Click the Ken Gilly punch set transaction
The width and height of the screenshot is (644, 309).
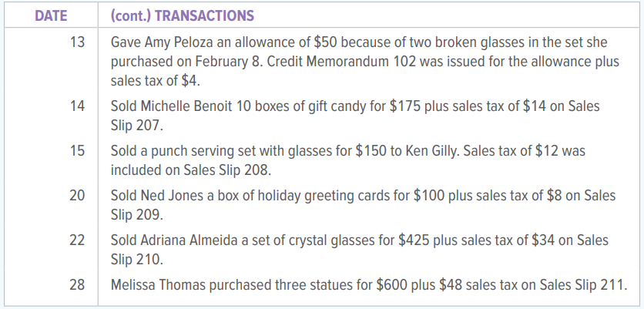click(x=348, y=160)
